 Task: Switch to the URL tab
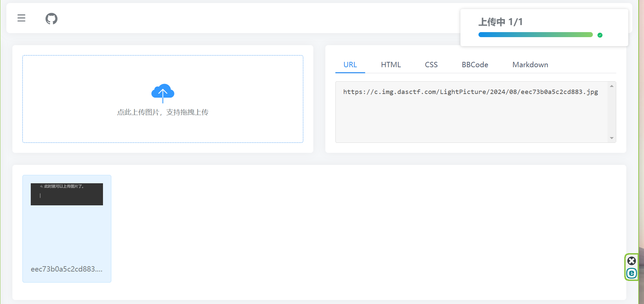(350, 65)
